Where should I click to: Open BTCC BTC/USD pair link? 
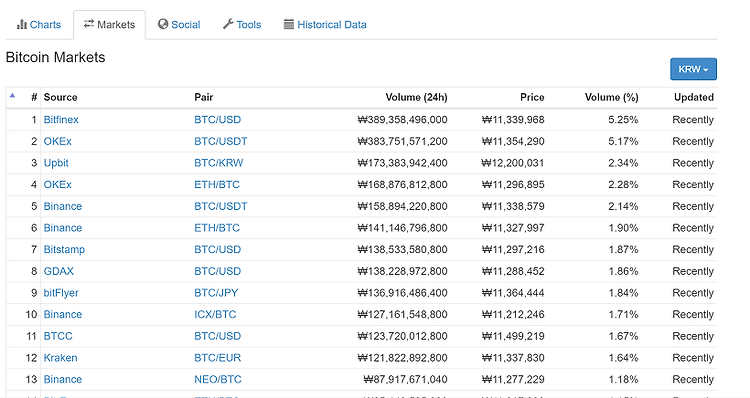(217, 336)
